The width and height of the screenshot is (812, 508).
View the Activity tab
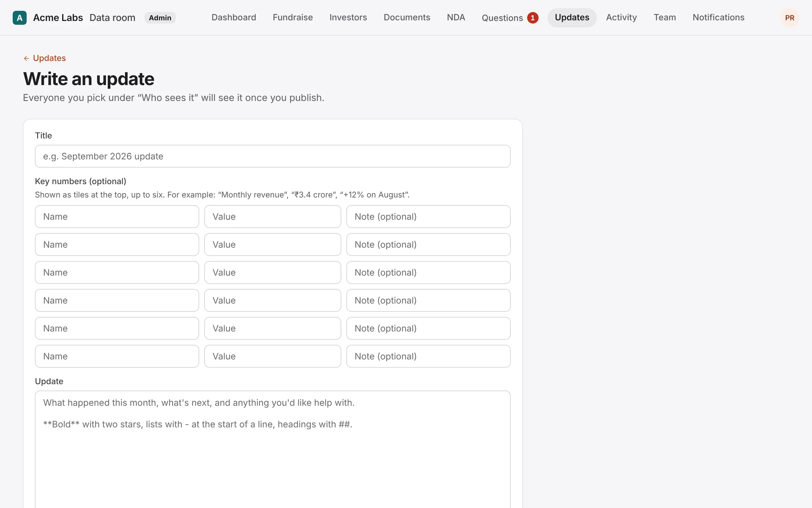pos(621,17)
